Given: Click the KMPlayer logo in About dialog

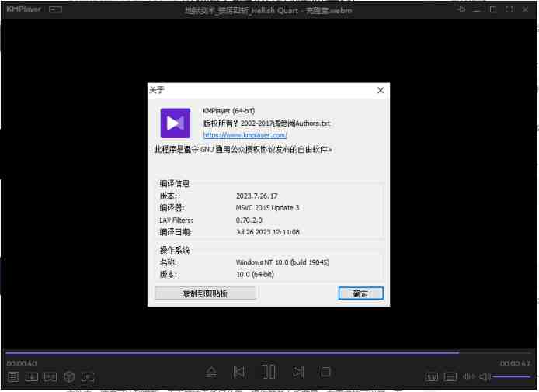Looking at the screenshot, I should [176, 123].
